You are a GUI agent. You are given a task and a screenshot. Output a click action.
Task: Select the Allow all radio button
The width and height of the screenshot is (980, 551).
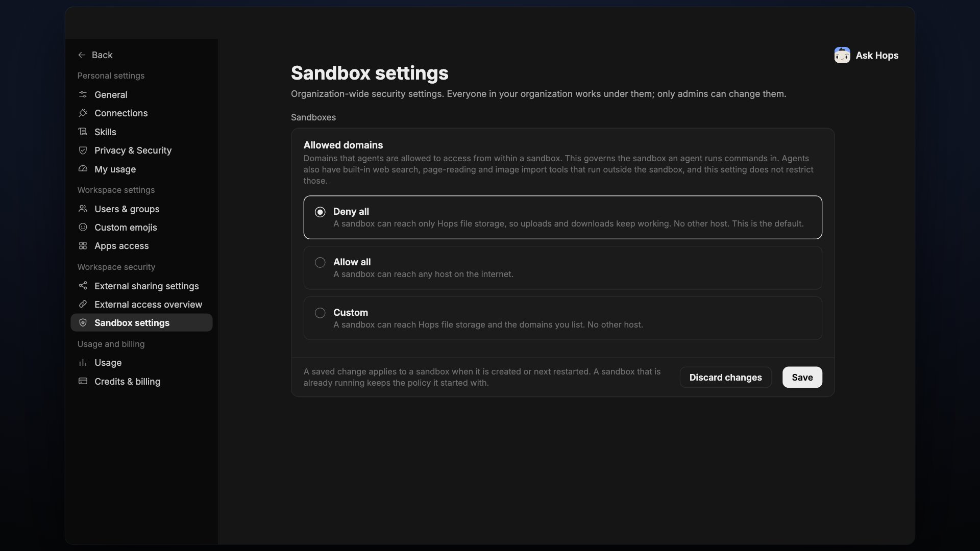320,262
